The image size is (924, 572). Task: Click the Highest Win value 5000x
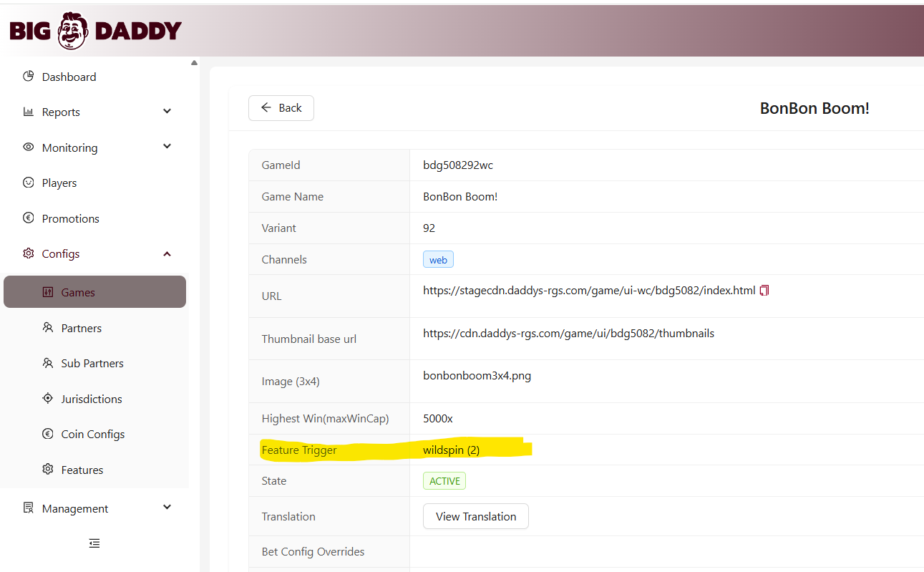[x=438, y=419]
